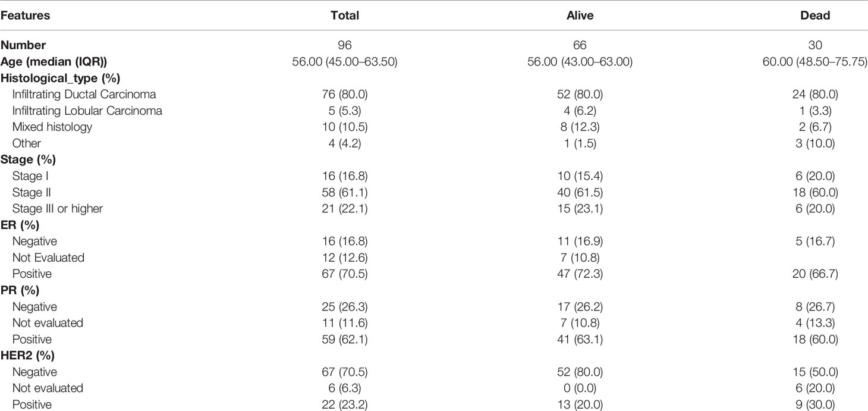Click the Number row label
The image size is (868, 411).
coord(23,45)
